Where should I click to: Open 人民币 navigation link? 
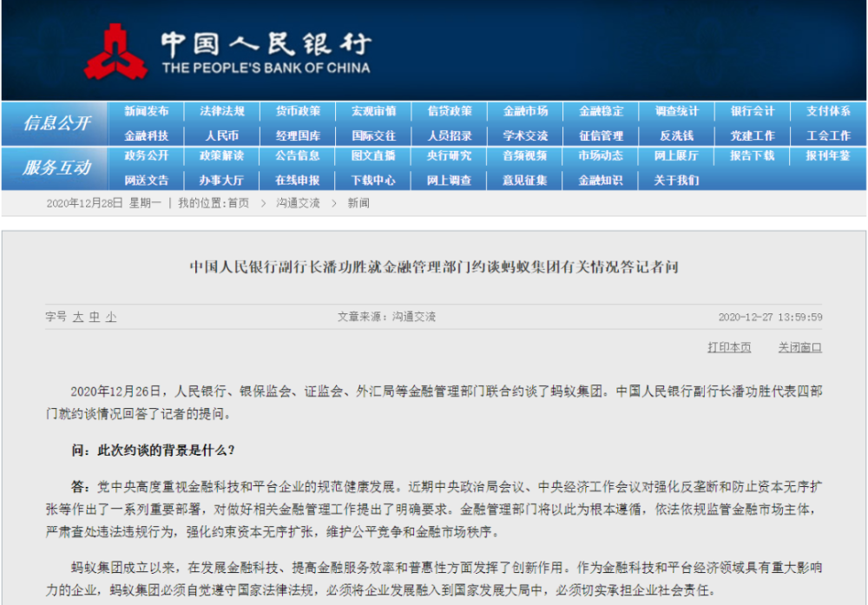(x=222, y=135)
